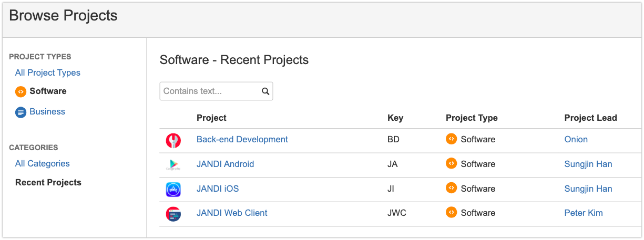
Task: Click the magnifier search icon in filter box
Action: click(265, 91)
